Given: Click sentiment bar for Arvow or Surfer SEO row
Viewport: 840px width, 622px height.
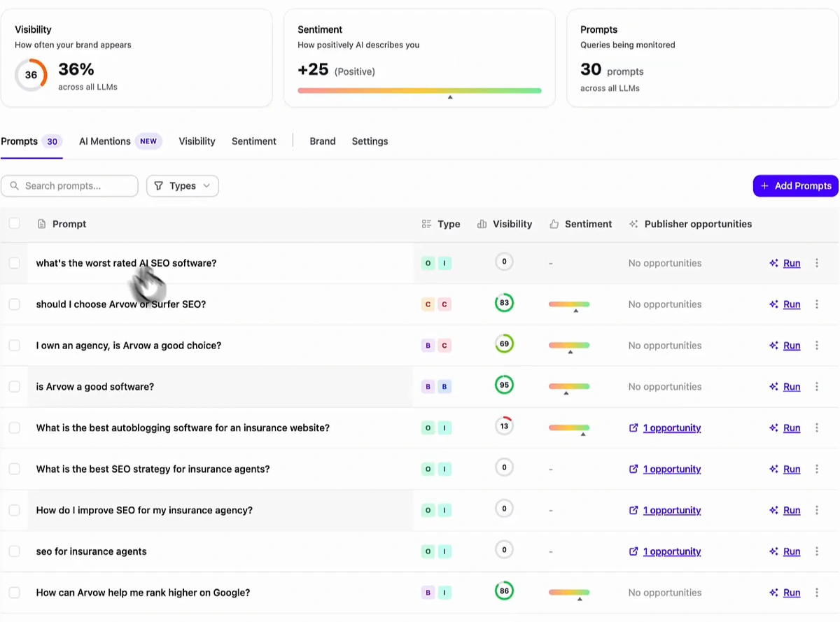Looking at the screenshot, I should [x=569, y=304].
